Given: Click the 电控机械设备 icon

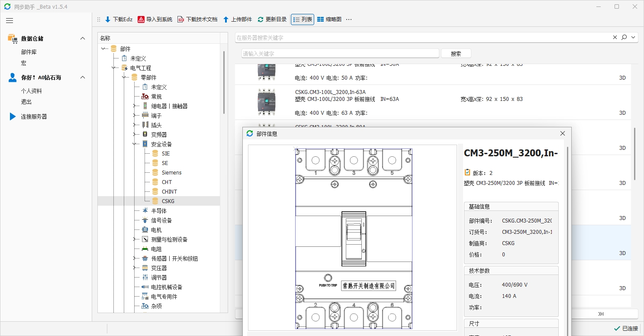Looking at the screenshot, I should coord(145,287).
